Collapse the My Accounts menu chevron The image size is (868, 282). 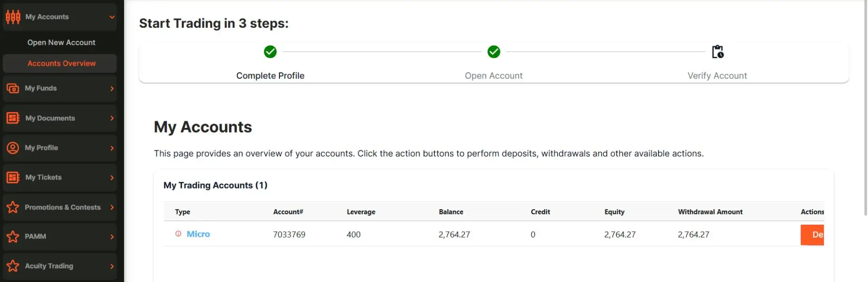pyautogui.click(x=112, y=17)
